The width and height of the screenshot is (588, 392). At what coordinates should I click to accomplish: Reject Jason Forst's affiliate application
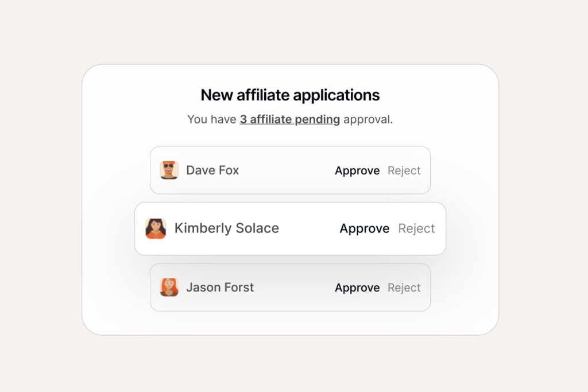coord(404,287)
